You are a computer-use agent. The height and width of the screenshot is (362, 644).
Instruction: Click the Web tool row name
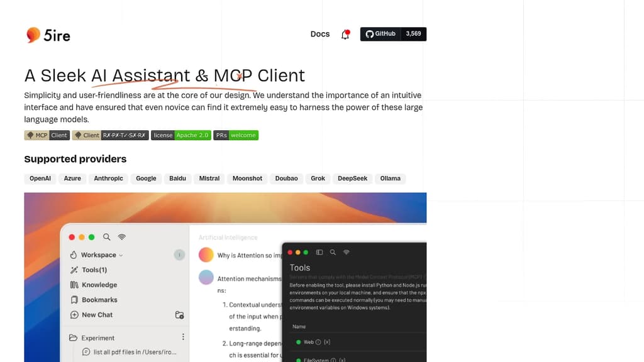point(309,342)
